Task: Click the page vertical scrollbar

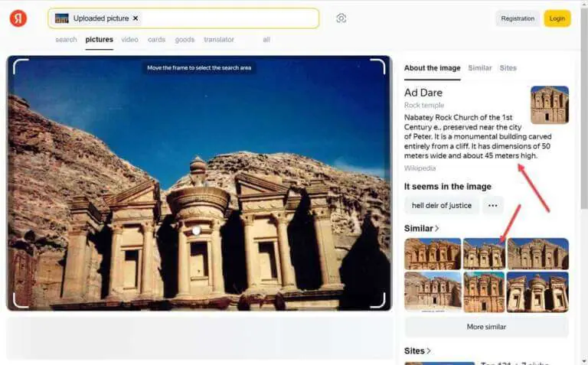Action: pos(584,109)
